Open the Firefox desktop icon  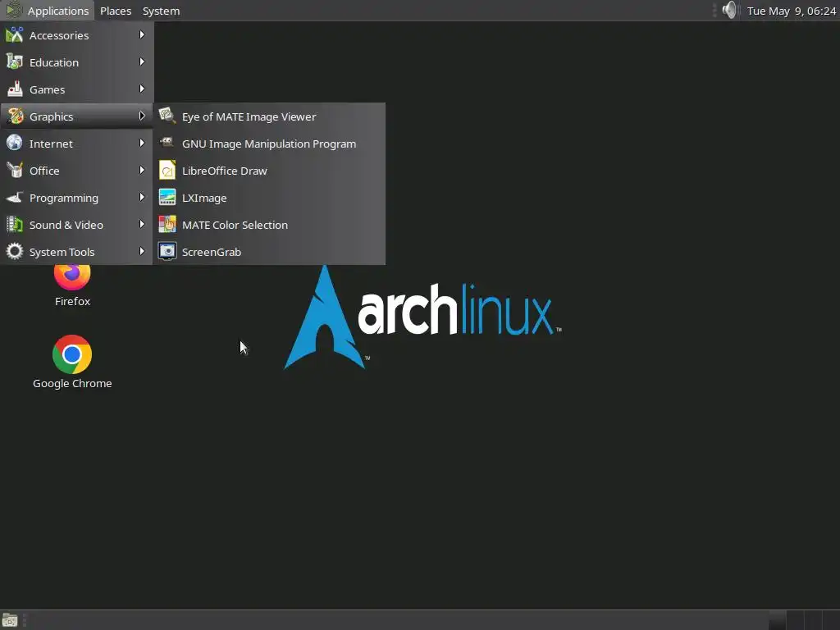[72, 277]
